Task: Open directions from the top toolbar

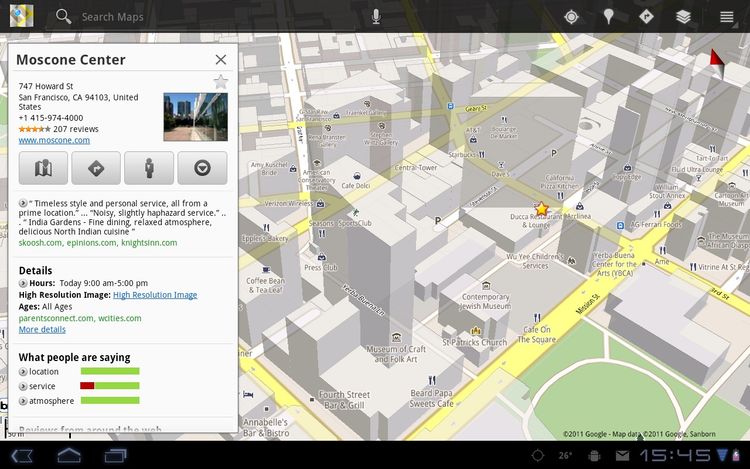Action: pos(646,16)
